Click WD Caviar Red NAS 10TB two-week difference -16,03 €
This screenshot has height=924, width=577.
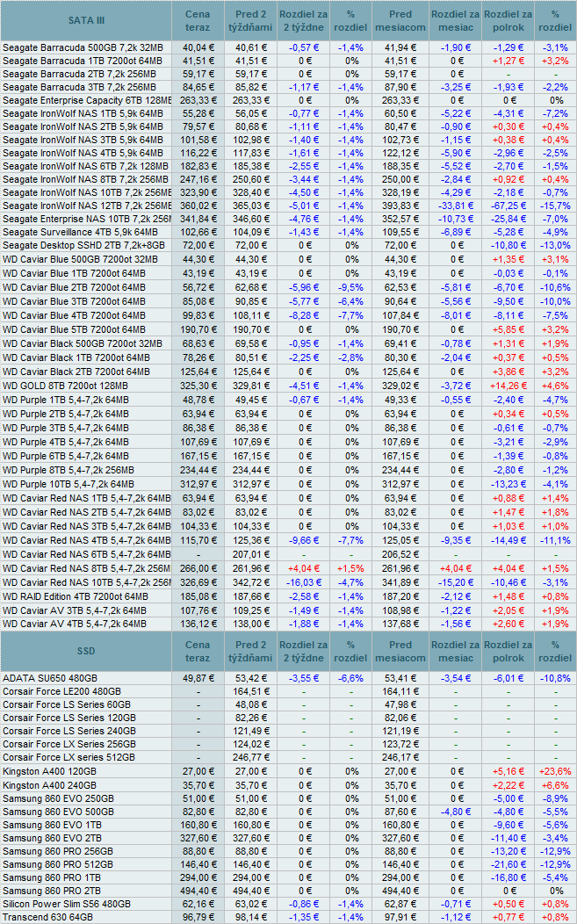tap(304, 583)
